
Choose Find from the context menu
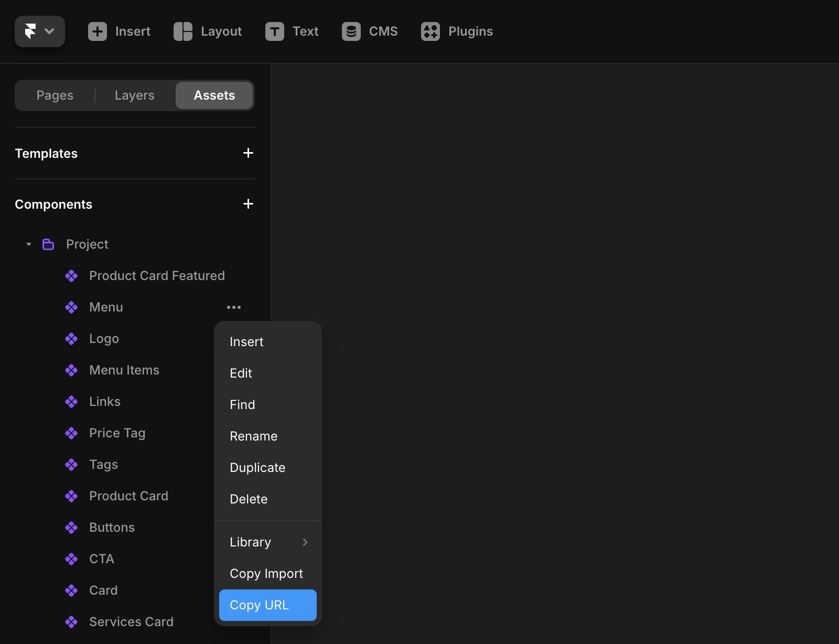(x=268, y=405)
